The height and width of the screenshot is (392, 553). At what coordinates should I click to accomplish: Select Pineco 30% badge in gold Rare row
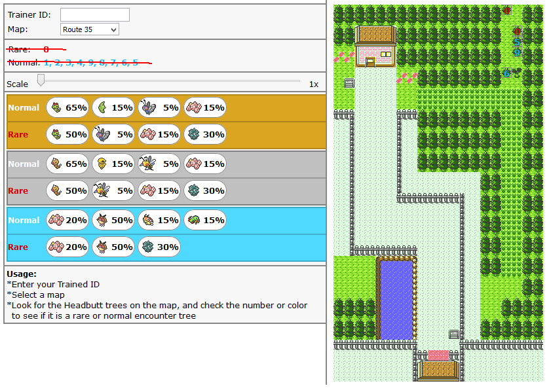click(x=205, y=134)
